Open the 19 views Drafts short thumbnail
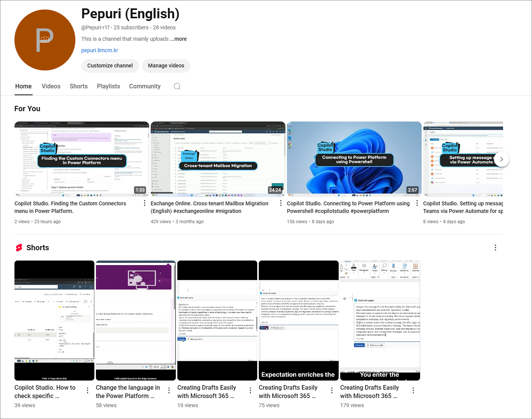532x419 pixels. [x=217, y=320]
